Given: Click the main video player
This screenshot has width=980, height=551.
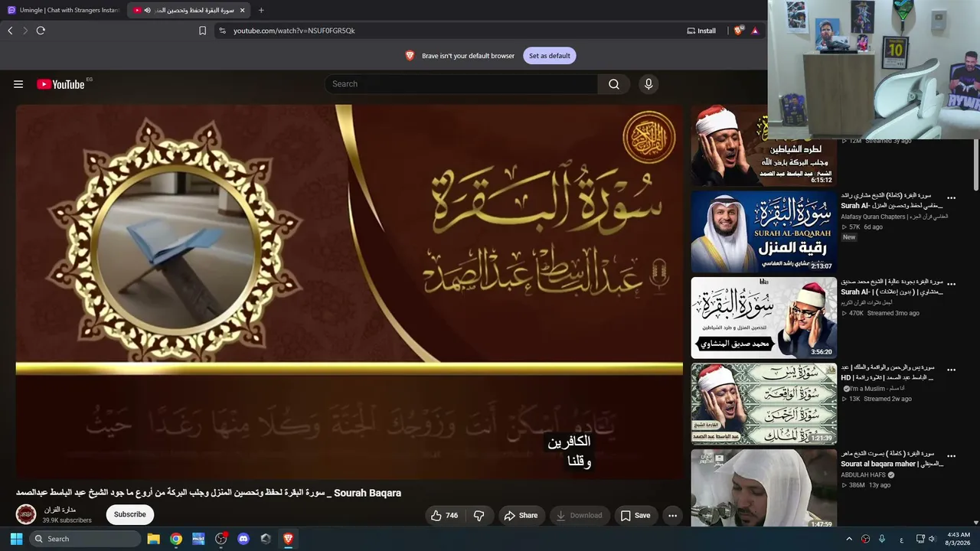Looking at the screenshot, I should coord(349,292).
